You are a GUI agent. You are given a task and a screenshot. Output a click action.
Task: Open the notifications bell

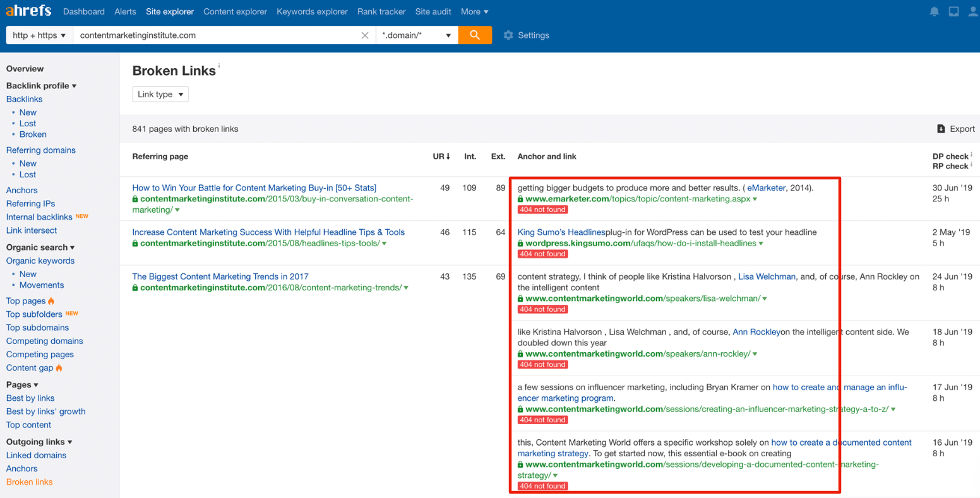click(x=935, y=11)
